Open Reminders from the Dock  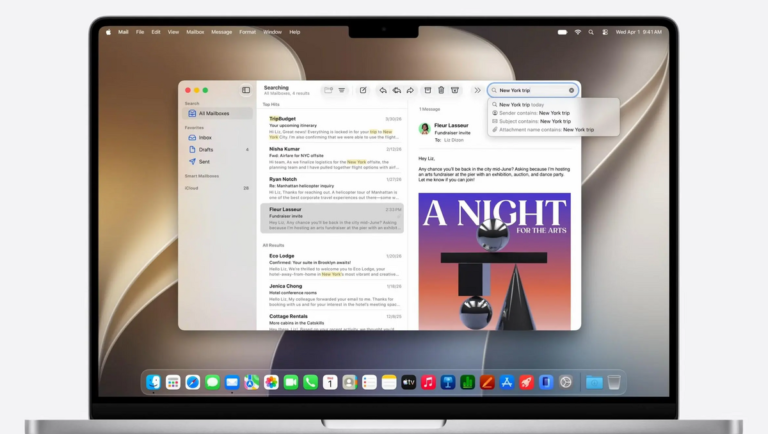(369, 382)
